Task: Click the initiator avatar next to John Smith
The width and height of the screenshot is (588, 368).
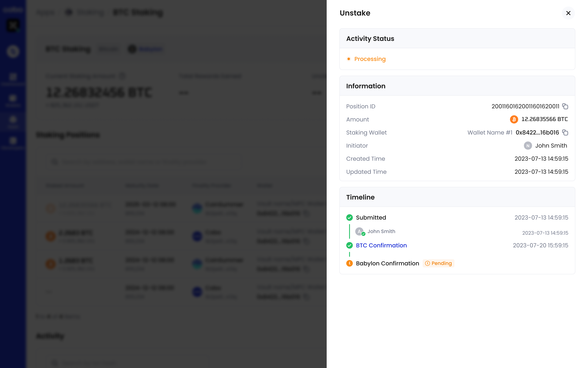Action: tap(528, 146)
